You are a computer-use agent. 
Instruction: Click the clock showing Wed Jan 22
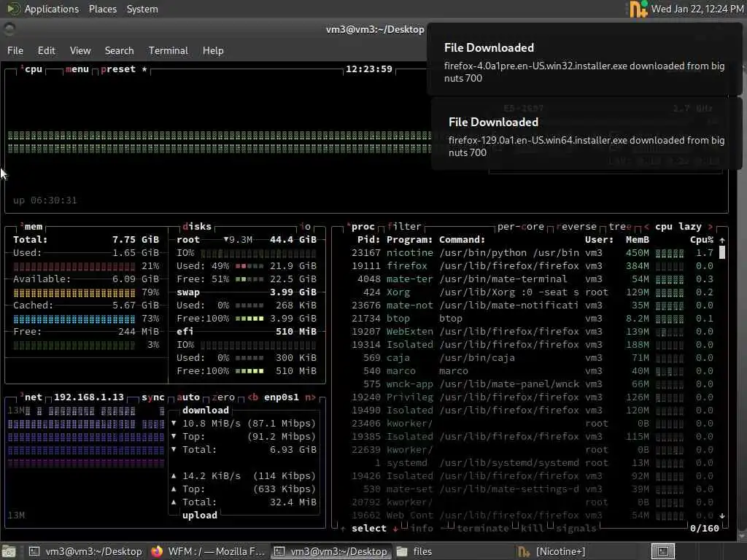pyautogui.click(x=697, y=9)
